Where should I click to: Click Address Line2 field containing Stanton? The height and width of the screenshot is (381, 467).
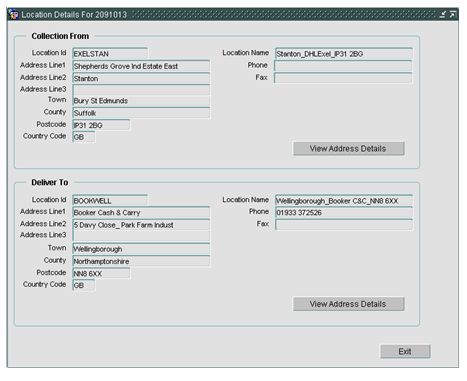(x=141, y=78)
